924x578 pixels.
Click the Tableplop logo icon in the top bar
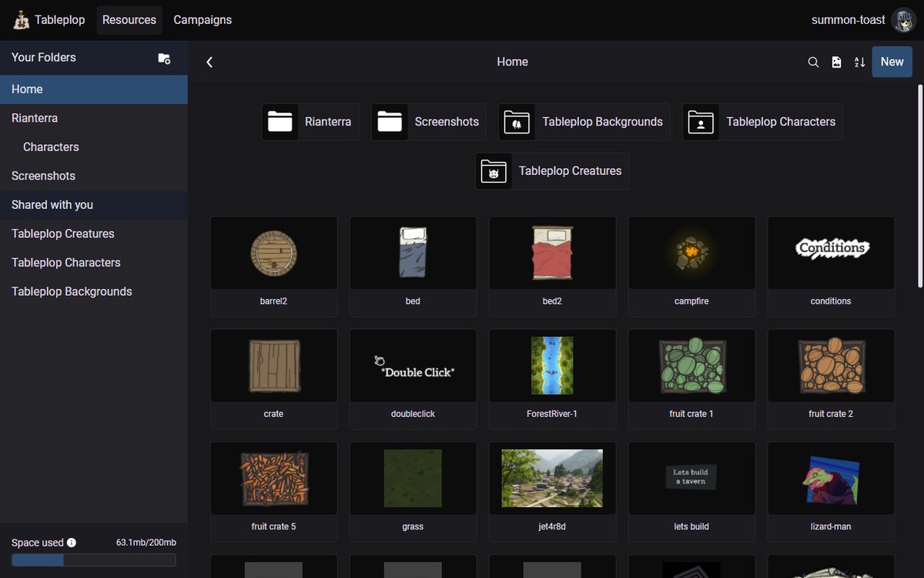21,19
